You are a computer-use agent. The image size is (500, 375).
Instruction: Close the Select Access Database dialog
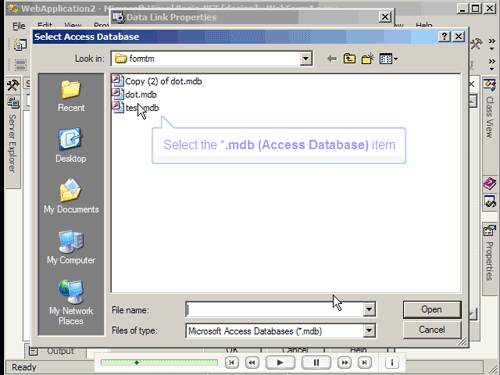pos(459,36)
